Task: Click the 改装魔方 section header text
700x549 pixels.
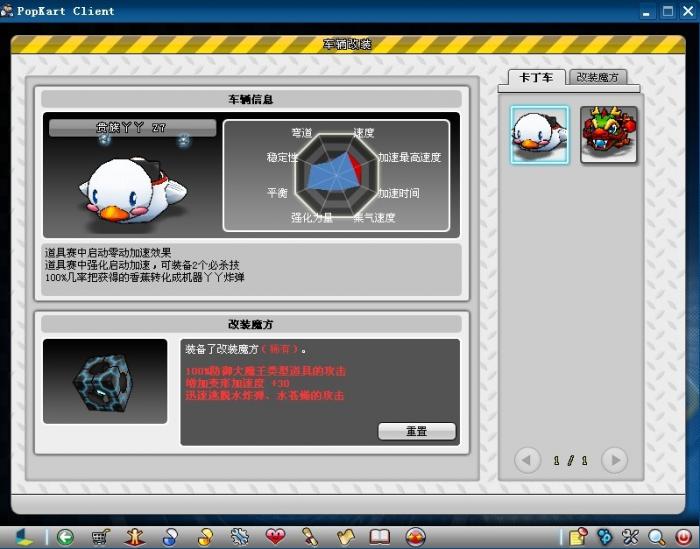Action: [x=250, y=324]
